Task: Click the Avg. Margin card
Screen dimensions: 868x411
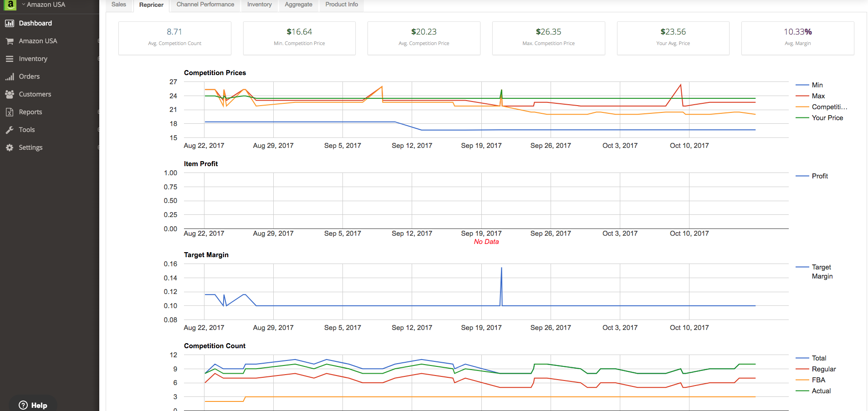Action: click(798, 38)
